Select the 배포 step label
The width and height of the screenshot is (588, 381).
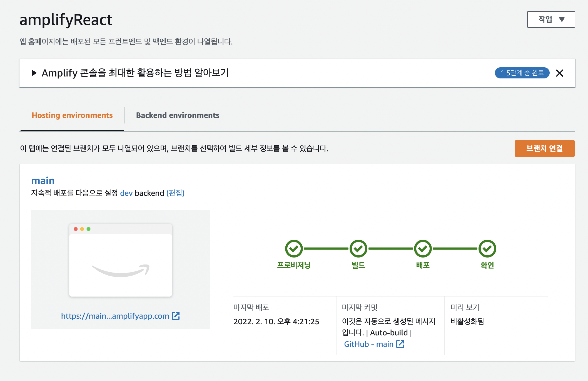[423, 265]
